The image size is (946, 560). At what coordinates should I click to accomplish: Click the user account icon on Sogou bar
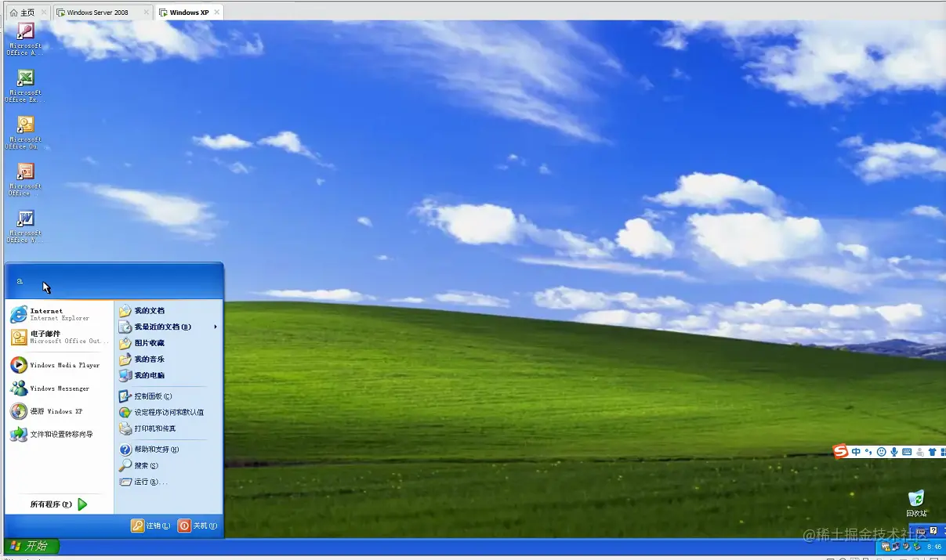pyautogui.click(x=919, y=452)
